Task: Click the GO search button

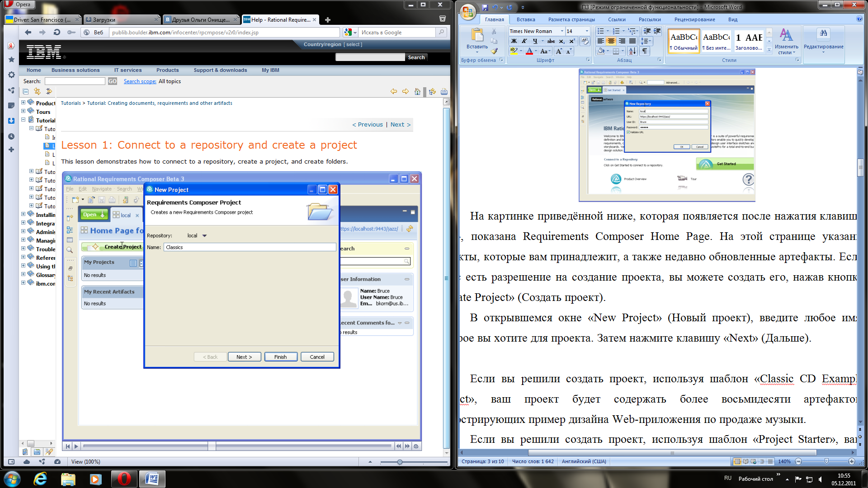Action: 113,81
